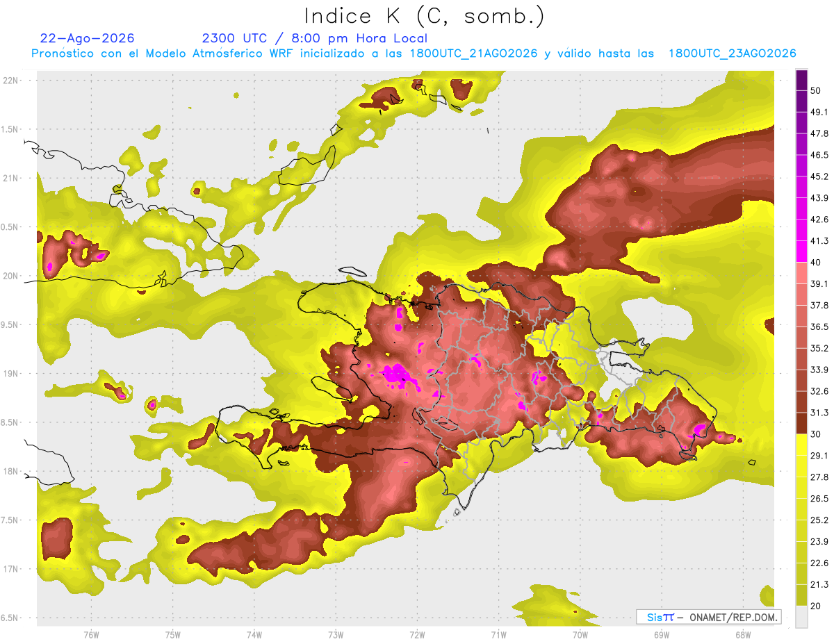Screen dimensions: 834x644
Task: Click the '75W' longitude axis label
Action: (172, 635)
